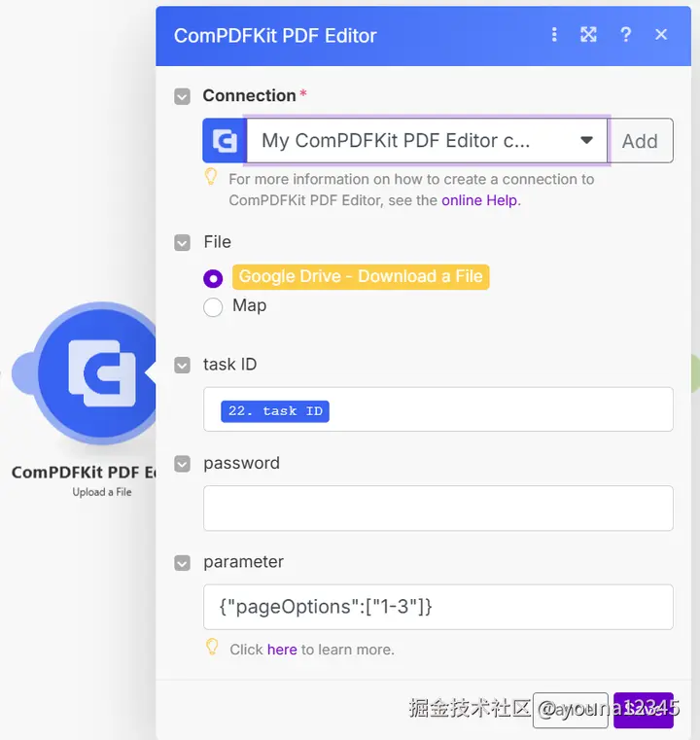The width and height of the screenshot is (700, 740).
Task: Collapse the task ID field toggle
Action: [182, 366]
